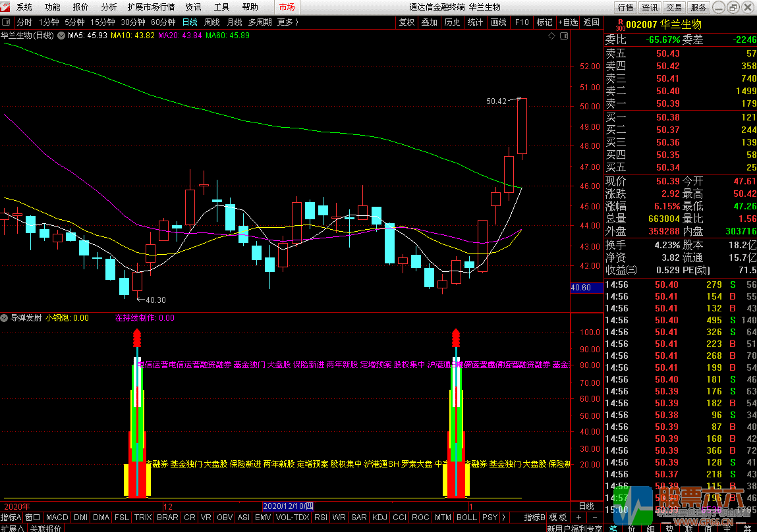Switch chart to 日线 daily period
The height and width of the screenshot is (532, 757).
[189, 22]
